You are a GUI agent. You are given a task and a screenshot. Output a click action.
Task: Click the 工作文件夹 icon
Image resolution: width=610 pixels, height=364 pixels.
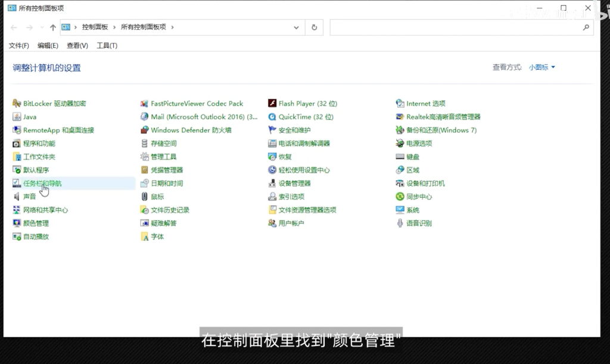click(16, 157)
